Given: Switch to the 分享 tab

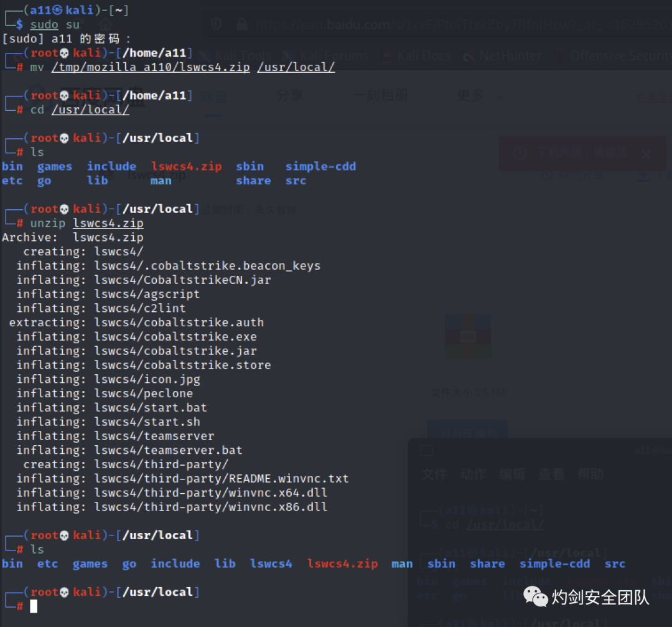Looking at the screenshot, I should tap(289, 96).
